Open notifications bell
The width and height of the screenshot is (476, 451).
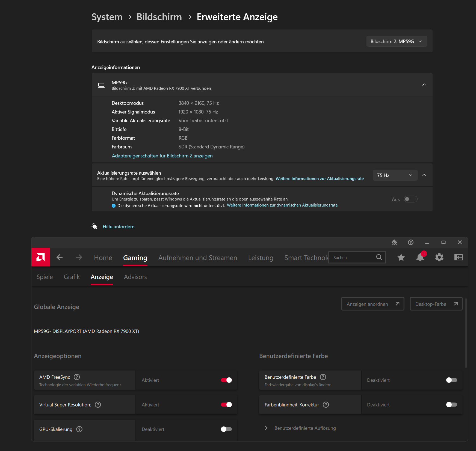coord(420,257)
